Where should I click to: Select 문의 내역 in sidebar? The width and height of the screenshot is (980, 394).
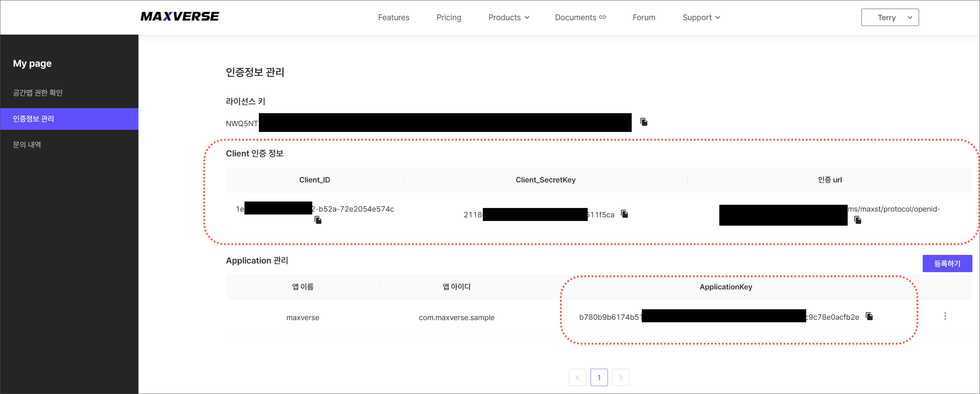click(69, 145)
